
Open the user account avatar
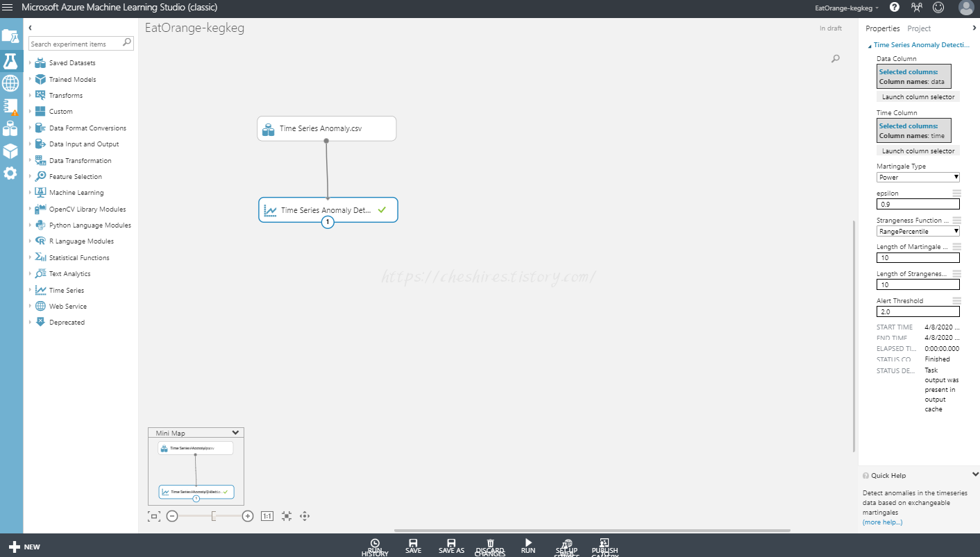click(966, 8)
